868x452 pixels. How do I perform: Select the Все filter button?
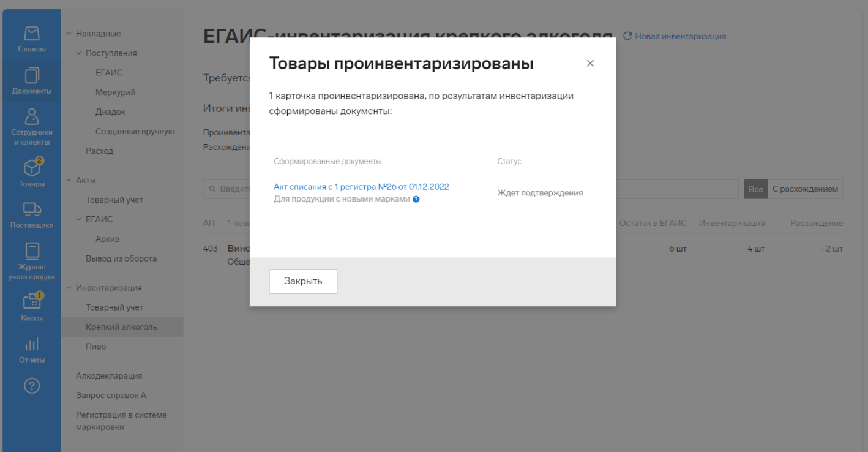(x=756, y=189)
